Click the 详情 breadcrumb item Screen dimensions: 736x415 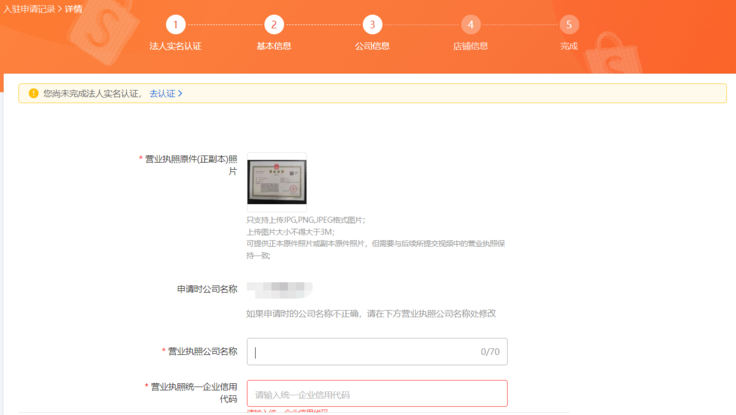pyautogui.click(x=73, y=9)
